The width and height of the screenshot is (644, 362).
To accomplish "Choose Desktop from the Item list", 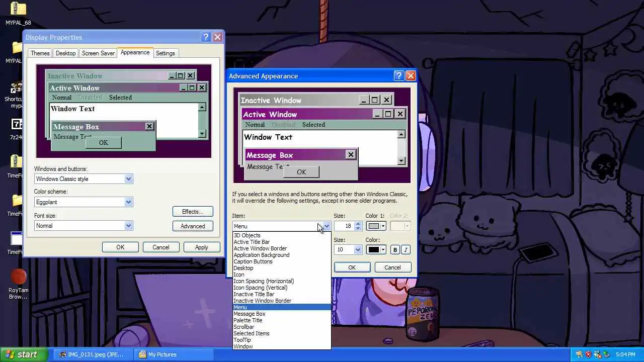I will 282,268.
